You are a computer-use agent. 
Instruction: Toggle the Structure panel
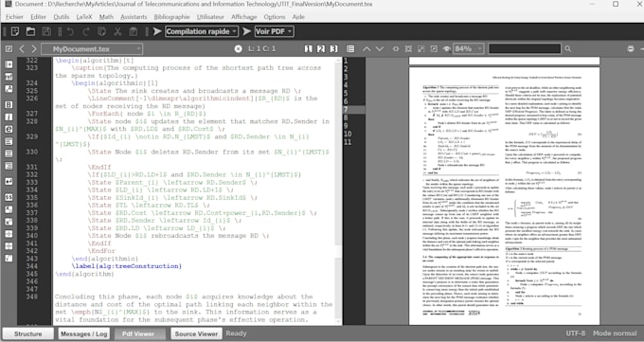point(28,333)
